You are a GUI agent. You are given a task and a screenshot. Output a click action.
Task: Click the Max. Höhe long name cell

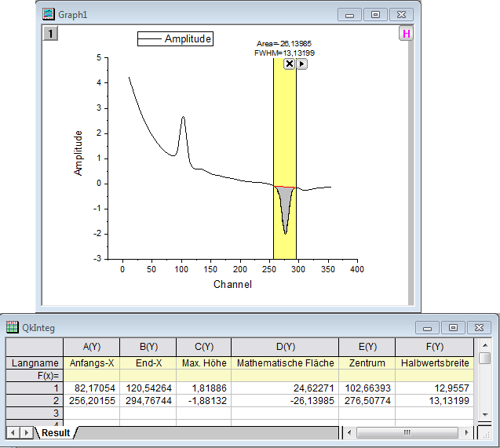click(x=204, y=363)
